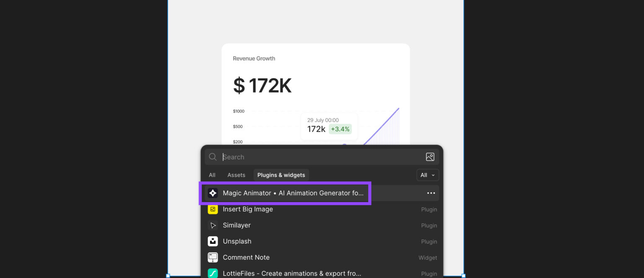The height and width of the screenshot is (278, 644).
Task: Click the yellow Insert Big Image icon
Action: click(213, 209)
